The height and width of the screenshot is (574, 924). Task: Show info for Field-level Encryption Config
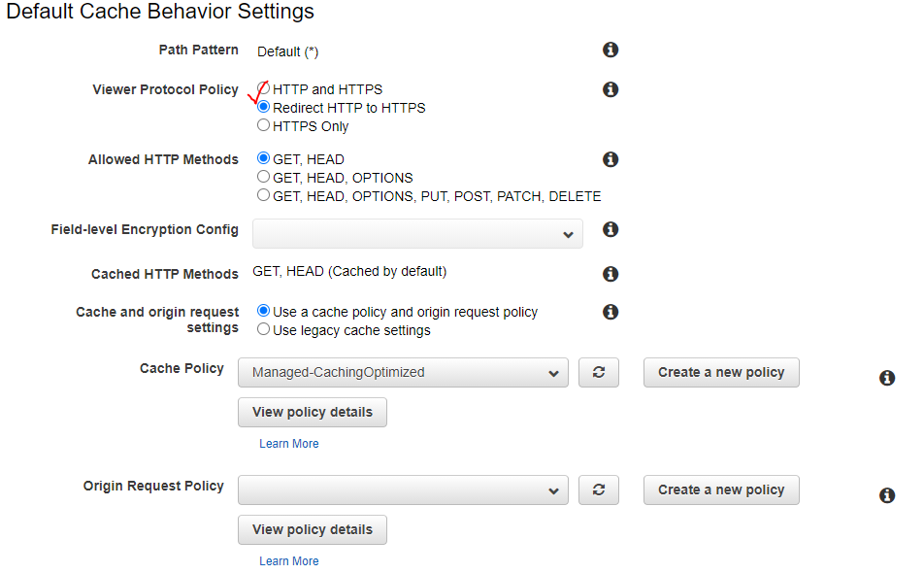[610, 229]
